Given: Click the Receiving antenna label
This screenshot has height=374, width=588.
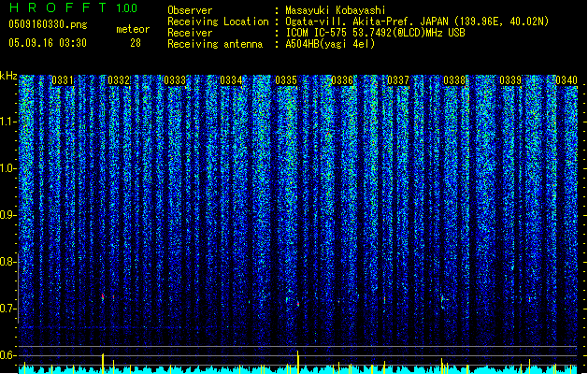Looking at the screenshot, I should pos(215,44).
